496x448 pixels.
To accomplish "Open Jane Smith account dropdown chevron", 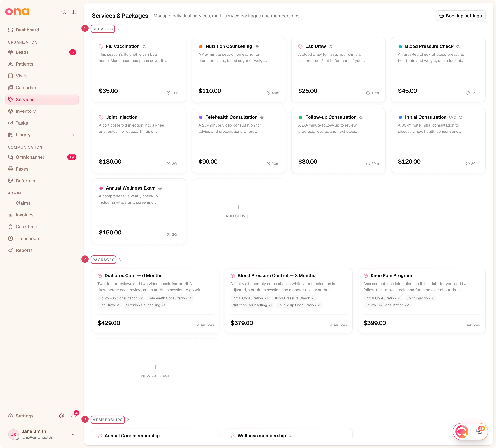I will coord(73,434).
